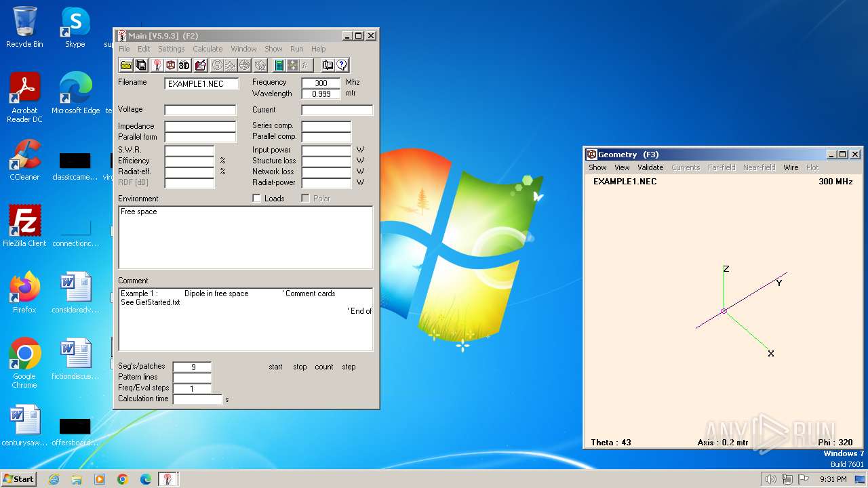Click the taskbar clock showing 9:31 PM
Image resolution: width=868 pixels, height=488 pixels.
coord(833,479)
